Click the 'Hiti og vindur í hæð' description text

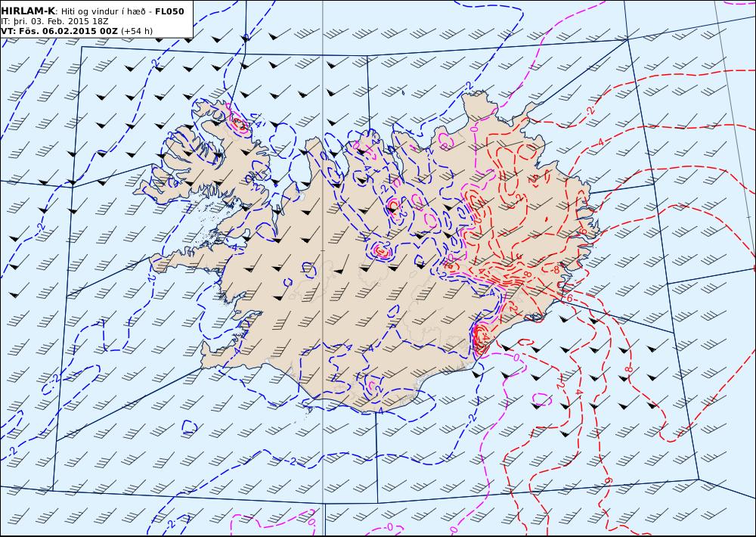(103, 11)
